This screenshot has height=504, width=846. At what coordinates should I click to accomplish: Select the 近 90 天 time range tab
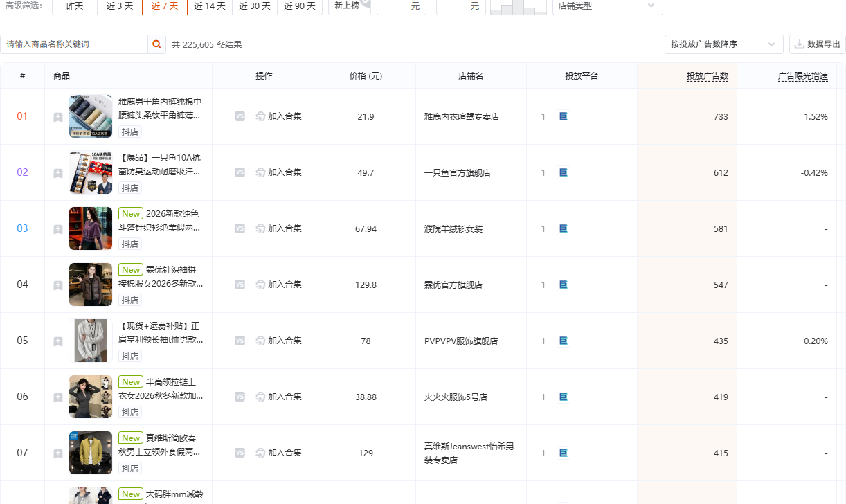(300, 6)
